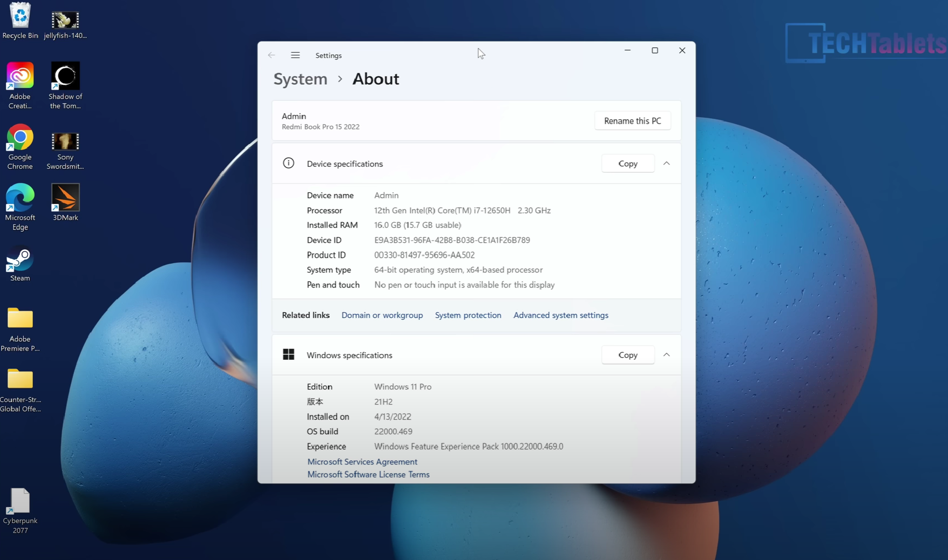Open the Advanced system settings link
948x560 pixels.
pos(560,315)
